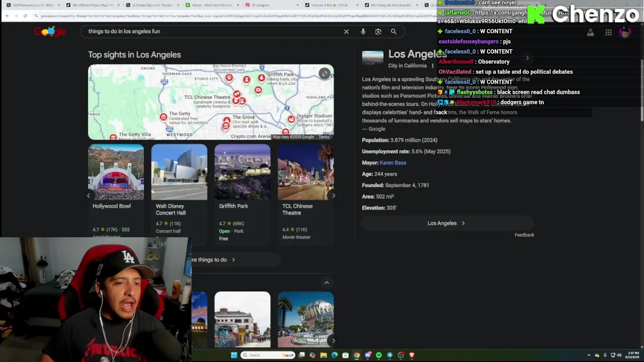This screenshot has width=644, height=362.
Task: Open the palm tree globe photo
Action: 305,320
